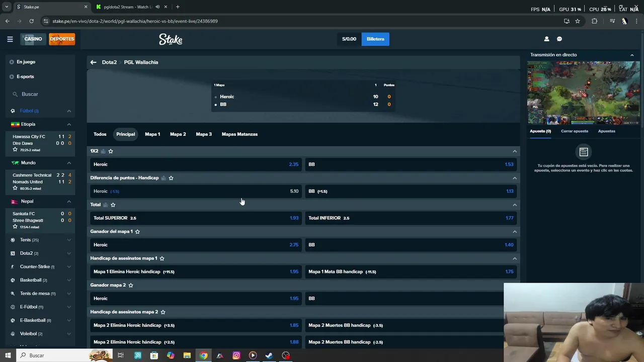The width and height of the screenshot is (644, 362).
Task: Open Instagram from the taskbar
Action: [236, 355]
